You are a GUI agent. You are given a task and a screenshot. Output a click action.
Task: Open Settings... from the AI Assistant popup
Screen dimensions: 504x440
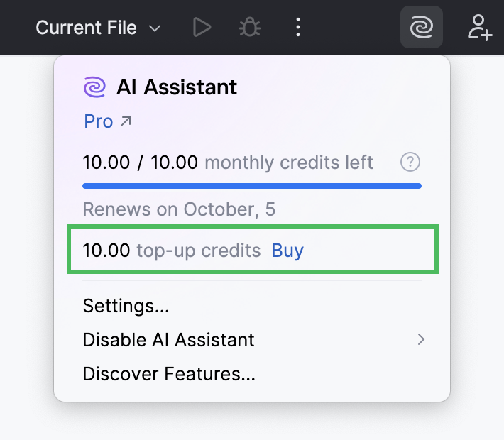126,306
